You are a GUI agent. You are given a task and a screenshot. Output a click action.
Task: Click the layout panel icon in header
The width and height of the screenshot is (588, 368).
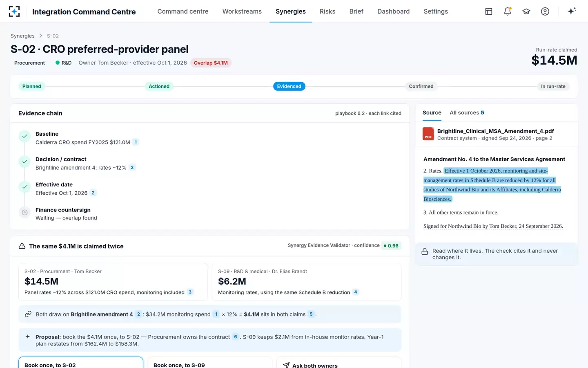click(489, 11)
